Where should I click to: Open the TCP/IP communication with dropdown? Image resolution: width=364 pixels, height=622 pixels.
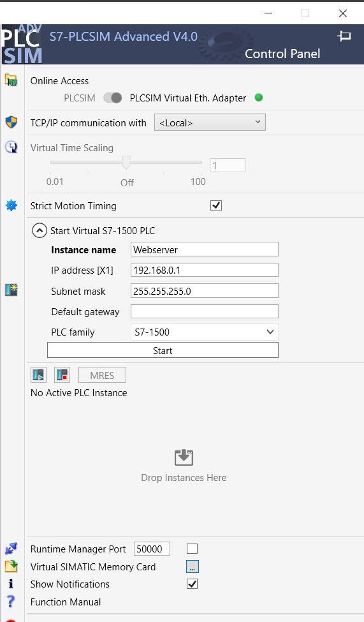tap(210, 122)
